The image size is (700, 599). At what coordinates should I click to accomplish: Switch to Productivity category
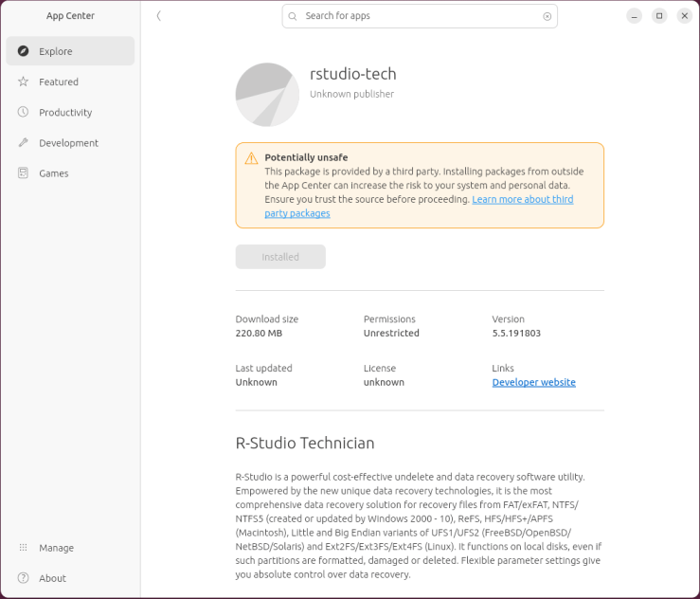[x=70, y=112]
